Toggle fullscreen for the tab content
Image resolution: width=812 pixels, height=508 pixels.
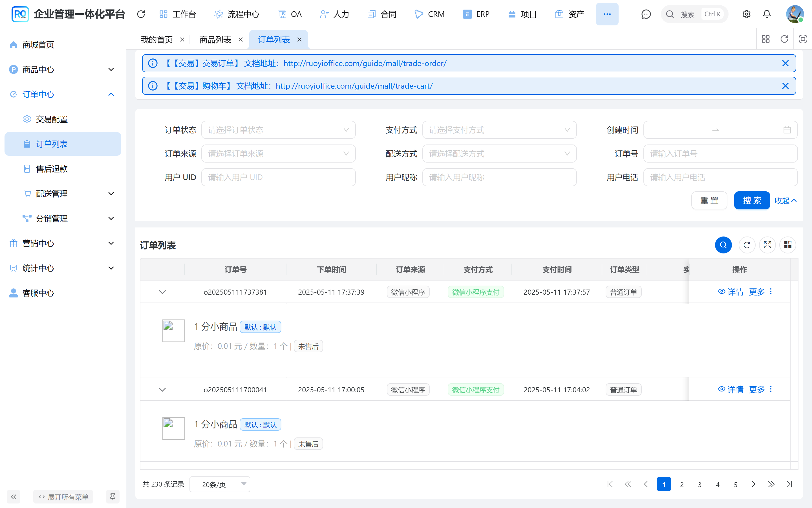click(803, 39)
